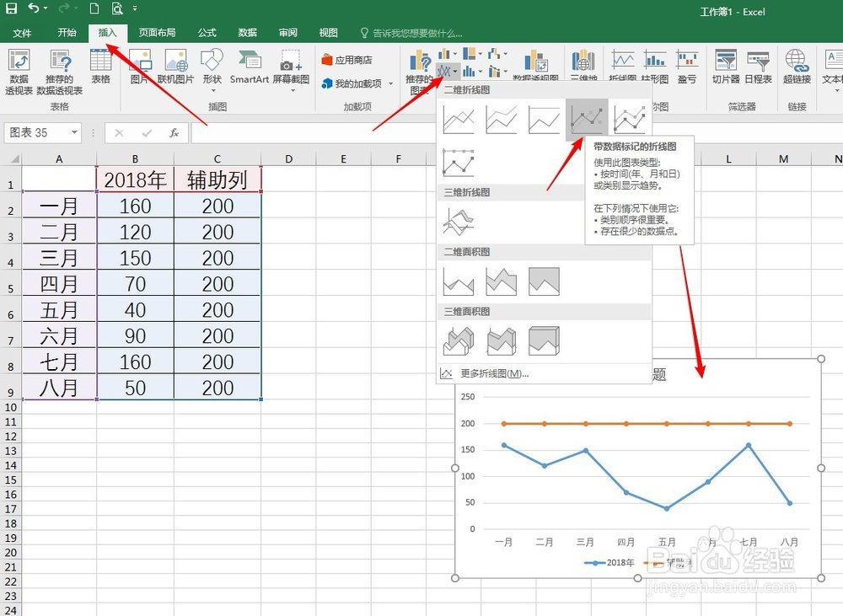Insert a Table (表格)
The height and width of the screenshot is (616, 843).
(100, 67)
